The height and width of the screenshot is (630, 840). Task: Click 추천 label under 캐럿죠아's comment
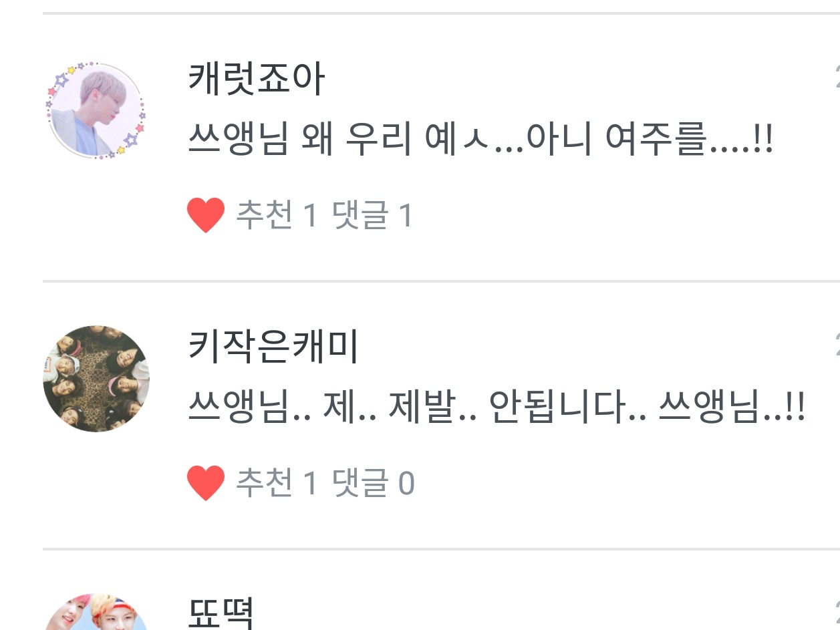[x=264, y=216]
